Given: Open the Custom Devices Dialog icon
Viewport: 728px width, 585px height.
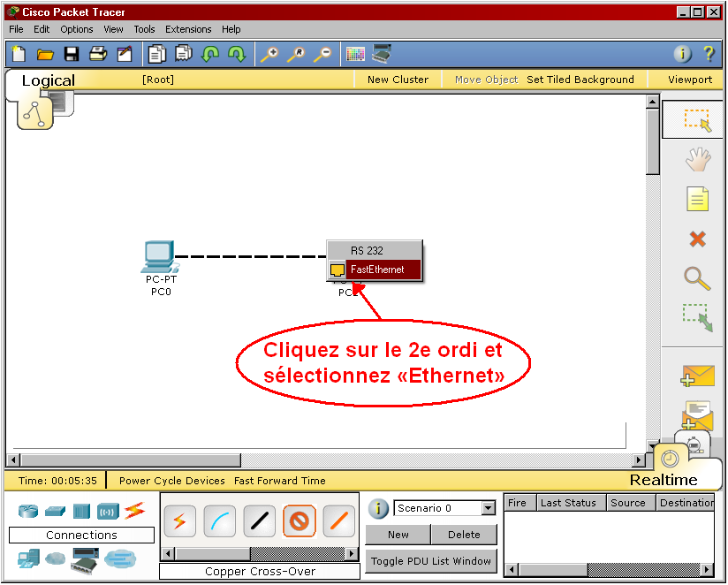Looking at the screenshot, I should (382, 53).
